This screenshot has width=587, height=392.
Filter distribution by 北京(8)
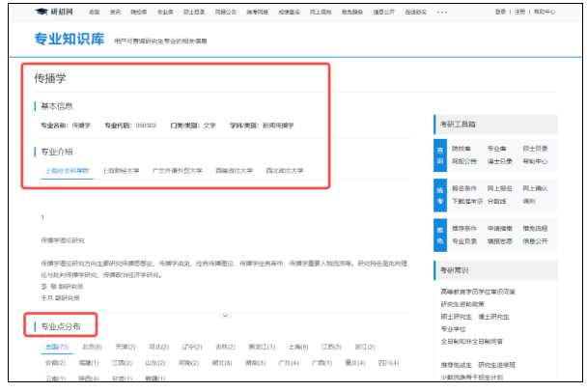pyautogui.click(x=93, y=347)
